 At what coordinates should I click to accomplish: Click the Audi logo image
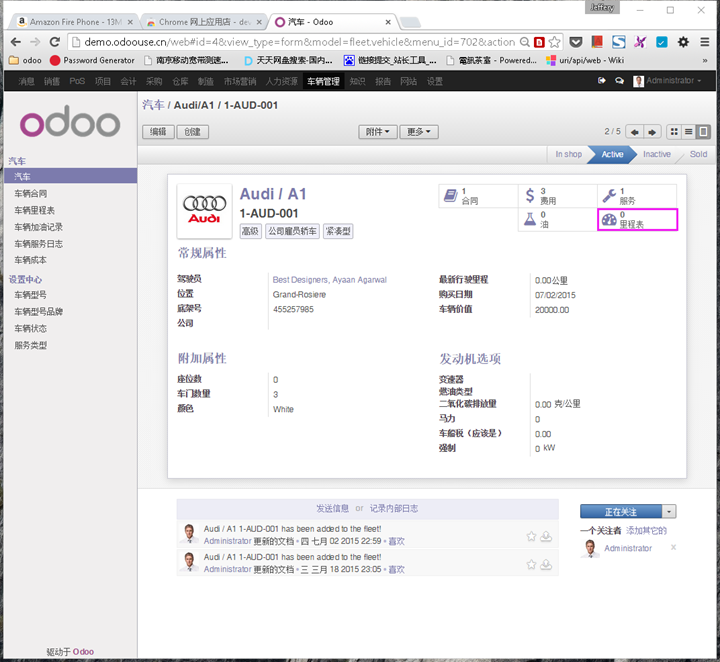click(204, 211)
